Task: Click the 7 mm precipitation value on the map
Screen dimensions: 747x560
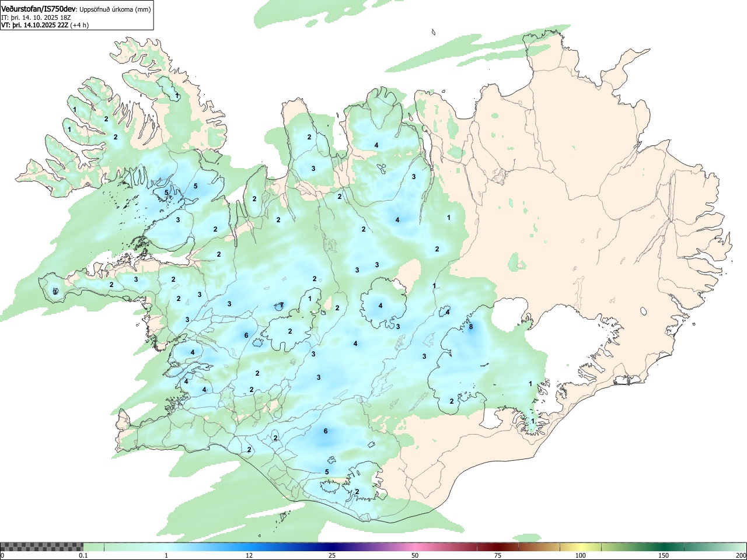Action: 281,305
